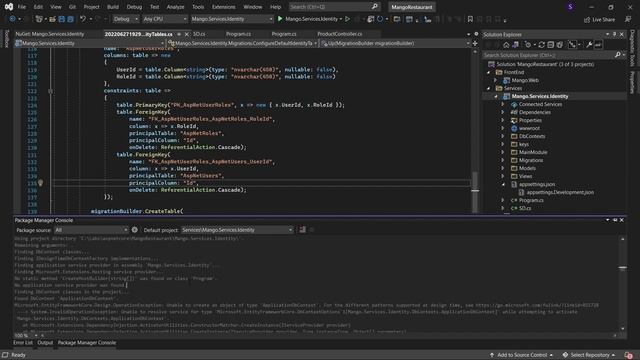
Task: Close the 202206271929 migration tab
Action: click(x=187, y=34)
